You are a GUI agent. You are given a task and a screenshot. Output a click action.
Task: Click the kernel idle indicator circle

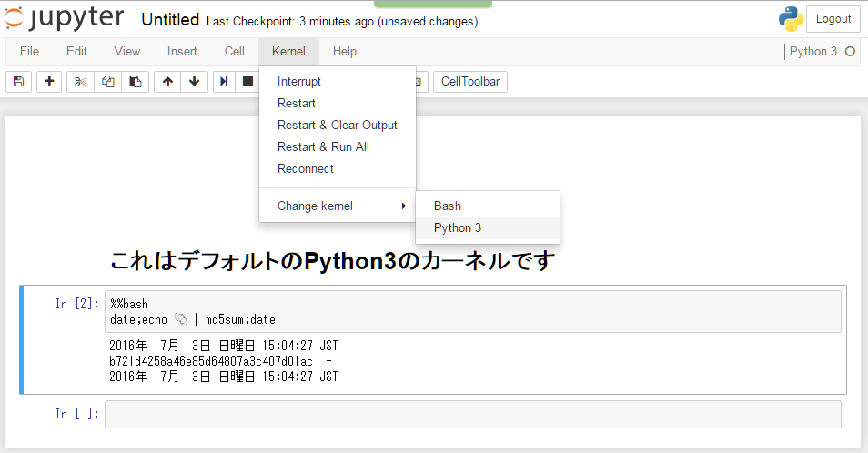851,52
